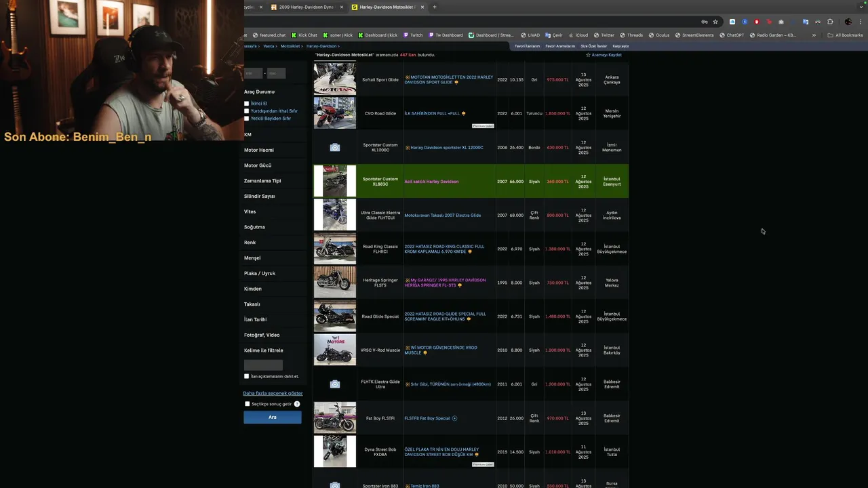This screenshot has height=488, width=868.
Task: Click the keyword filter text field
Action: (263, 365)
